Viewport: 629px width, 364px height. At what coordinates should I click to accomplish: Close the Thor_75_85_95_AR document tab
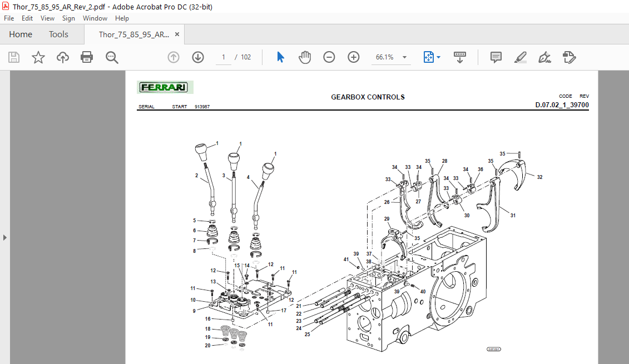coord(177,34)
